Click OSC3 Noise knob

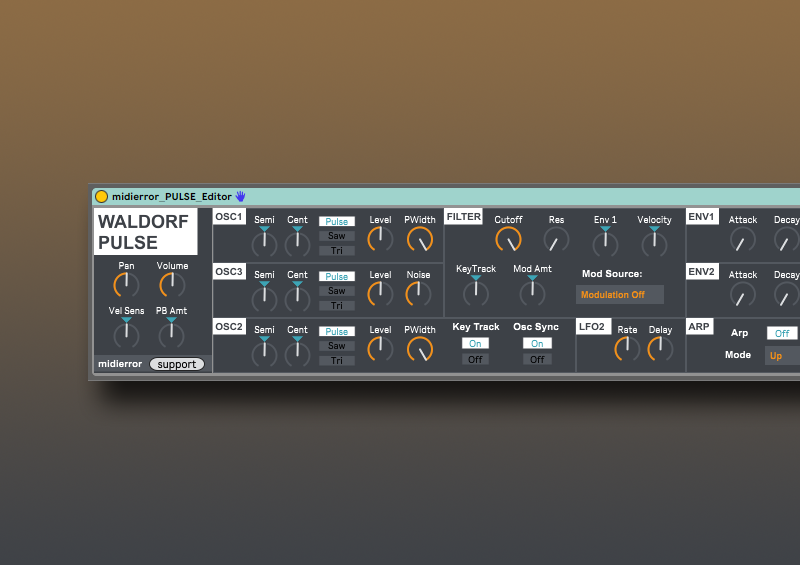point(418,294)
